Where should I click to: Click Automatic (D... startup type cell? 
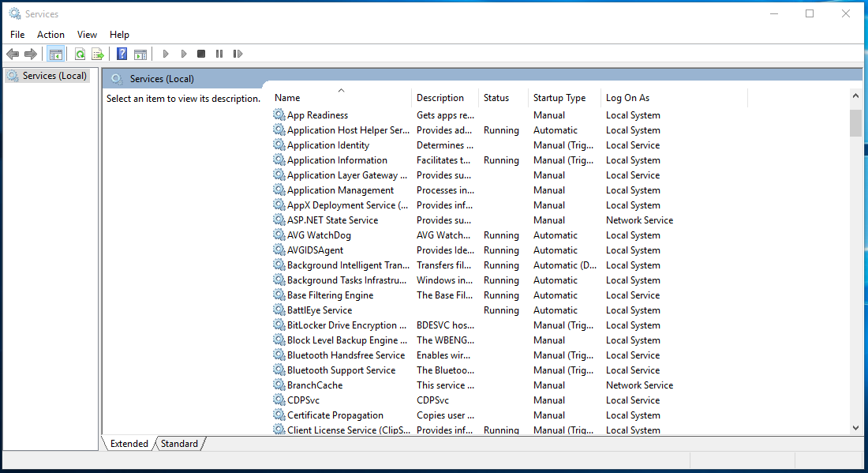click(x=565, y=265)
